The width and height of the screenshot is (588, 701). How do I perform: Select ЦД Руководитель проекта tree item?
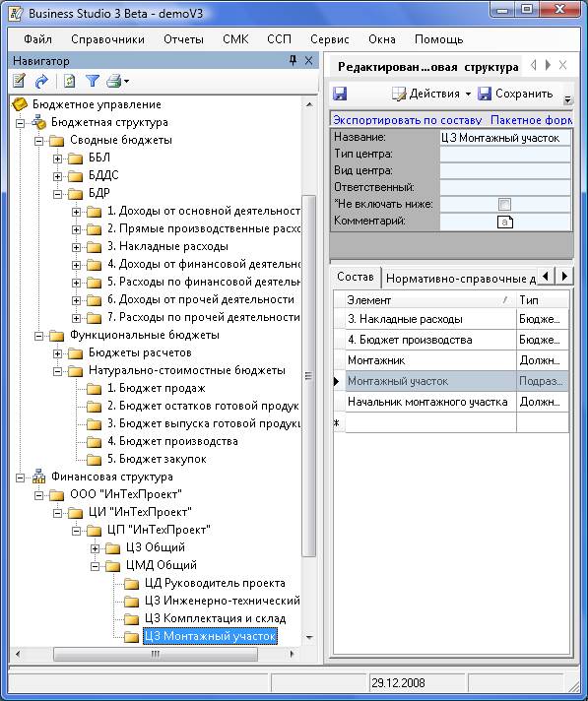(215, 583)
